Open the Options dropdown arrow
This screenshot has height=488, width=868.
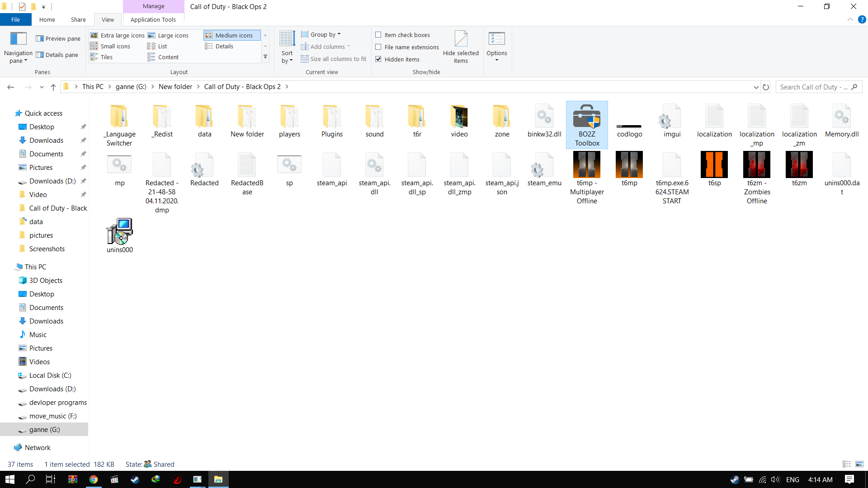(x=497, y=60)
